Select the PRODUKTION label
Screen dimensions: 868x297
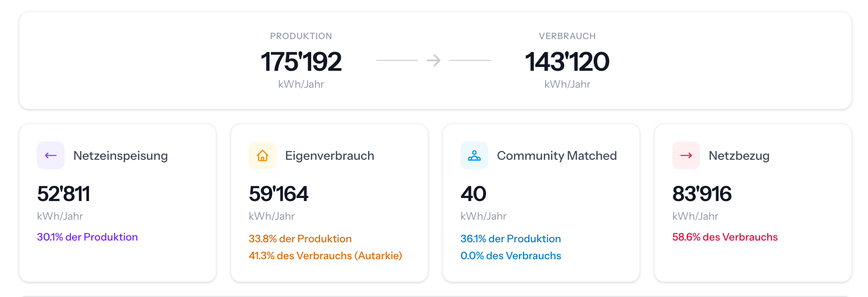pos(301,36)
